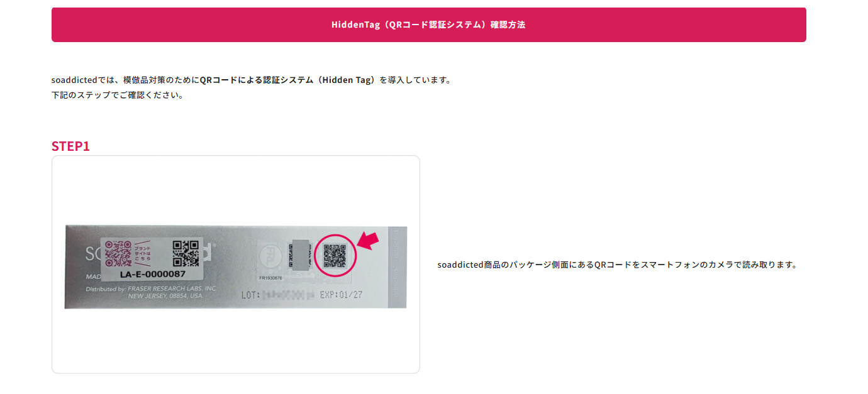Click the pink HiddenTag確認方法 header banner
Image resolution: width=868 pixels, height=394 pixels.
(x=428, y=25)
